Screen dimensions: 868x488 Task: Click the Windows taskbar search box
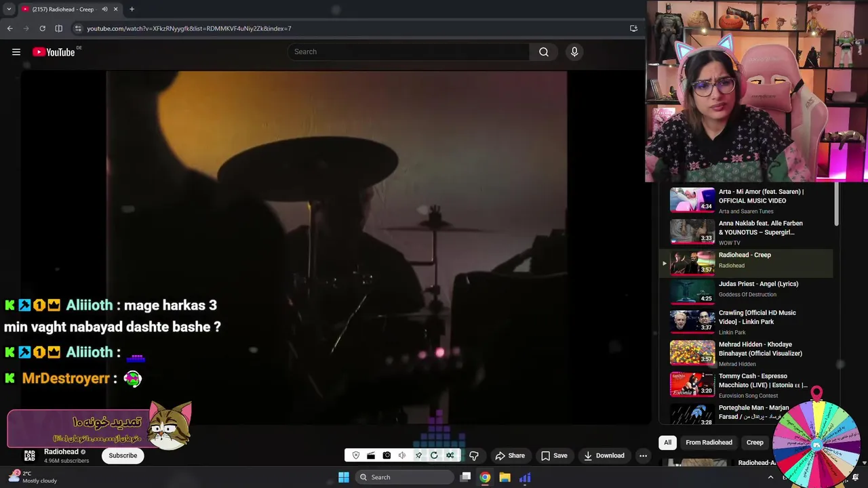[405, 477]
